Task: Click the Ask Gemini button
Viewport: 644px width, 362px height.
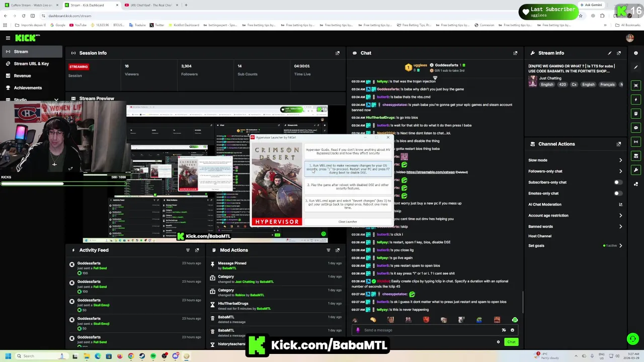Action: click(x=591, y=5)
